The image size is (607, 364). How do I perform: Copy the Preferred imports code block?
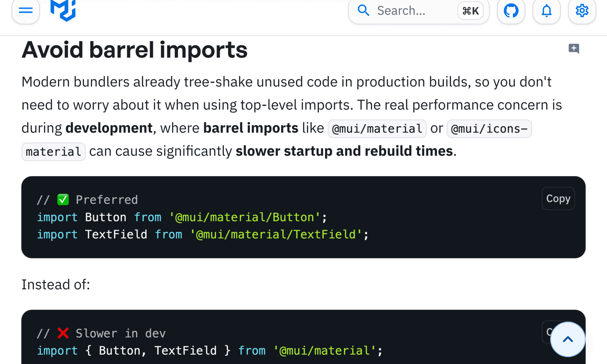[558, 199]
